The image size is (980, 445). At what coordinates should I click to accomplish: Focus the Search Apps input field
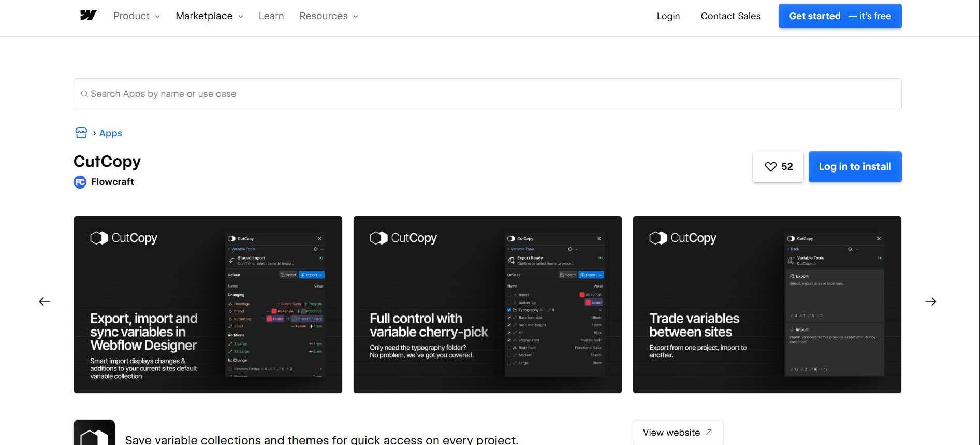[x=487, y=94]
